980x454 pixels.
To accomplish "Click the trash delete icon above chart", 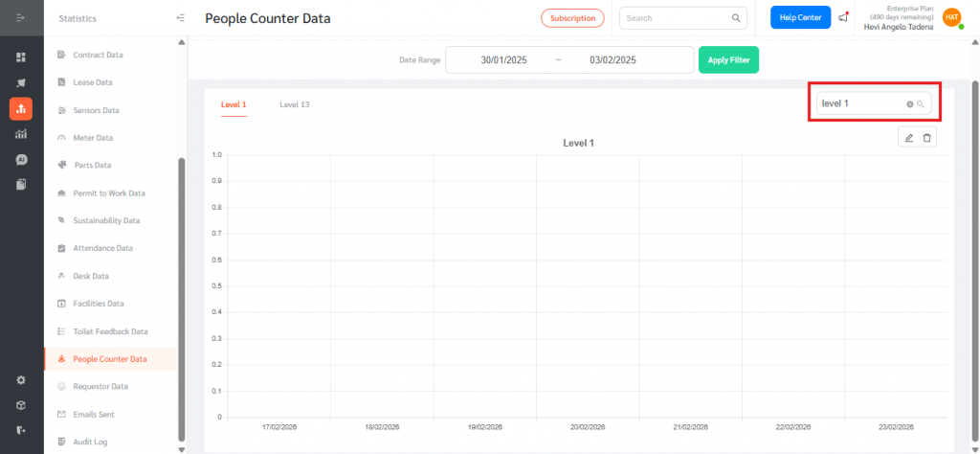I will pos(926,139).
